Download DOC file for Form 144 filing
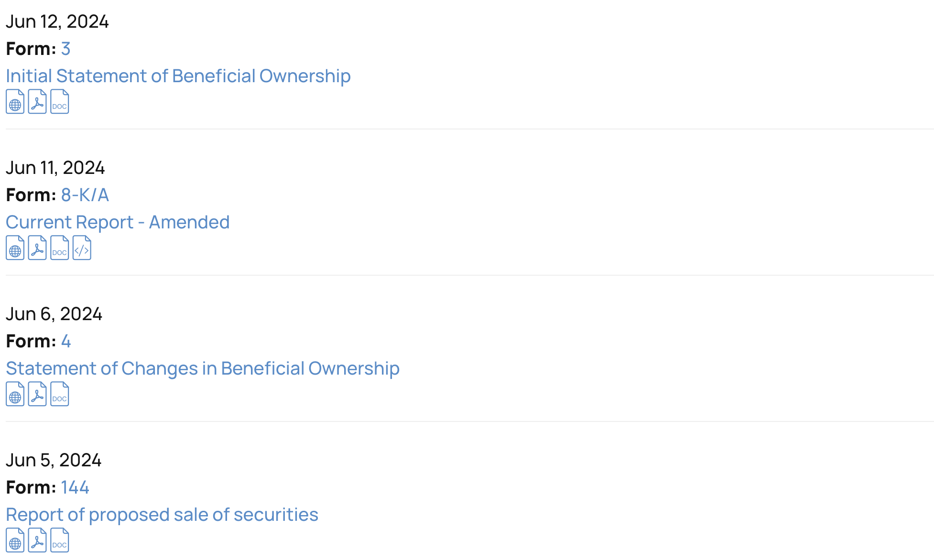Screen dimensions: 934x560 tap(59, 540)
